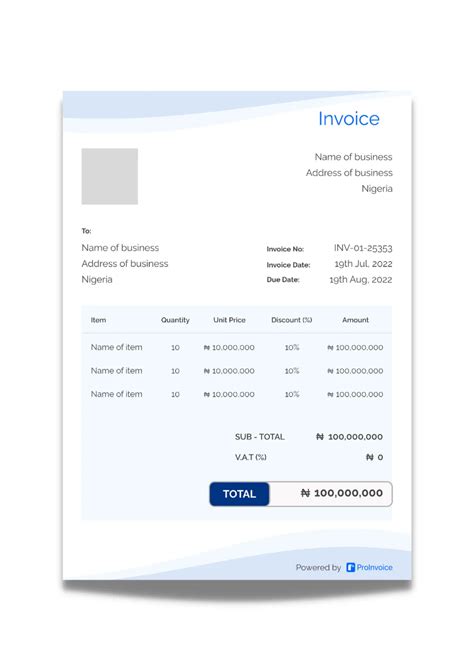Click the V.A.T value '₦ 0'
This screenshot has width=474, height=670.
(374, 458)
